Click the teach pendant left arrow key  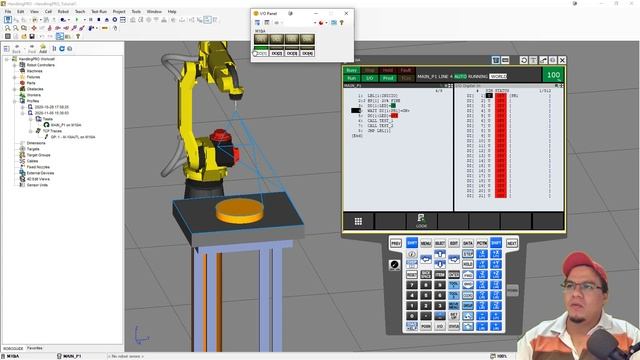pos(426,259)
